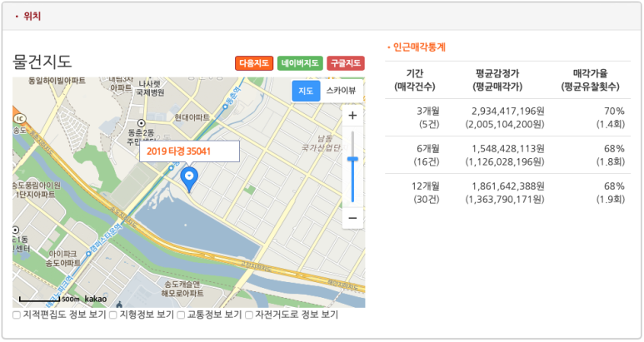This screenshot has height=342, width=644.
Task: Open the 다음지도 map
Action: [254, 63]
